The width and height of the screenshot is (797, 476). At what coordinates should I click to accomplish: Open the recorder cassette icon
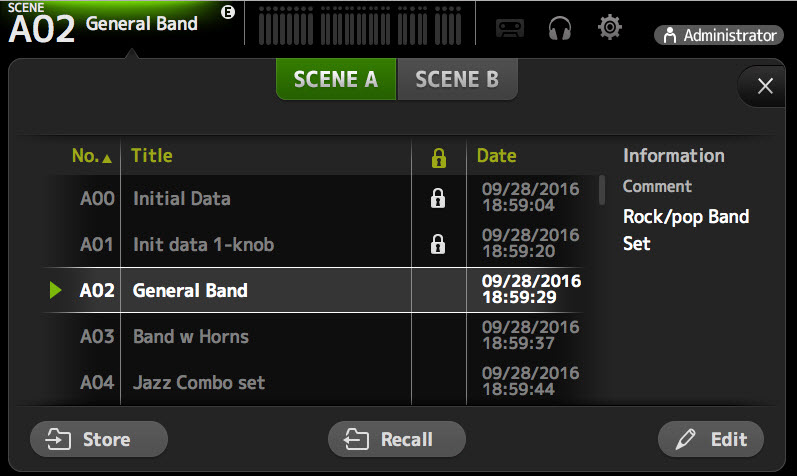coord(510,28)
